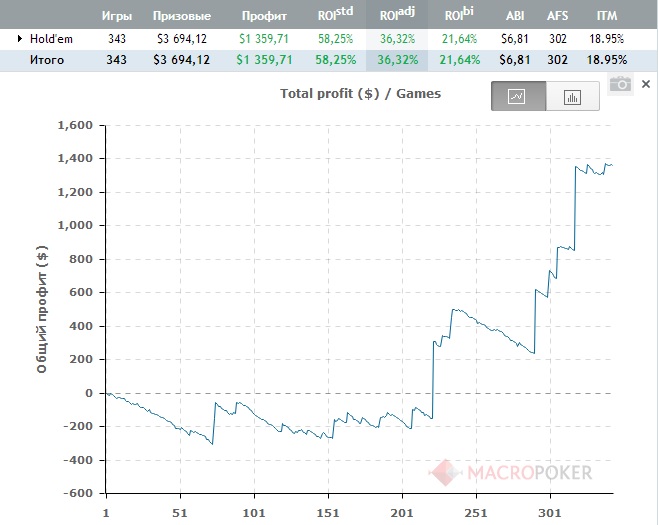Click Итого ABI value $6,81
Image resolution: width=658 pixels, height=525 pixels.
click(515, 60)
